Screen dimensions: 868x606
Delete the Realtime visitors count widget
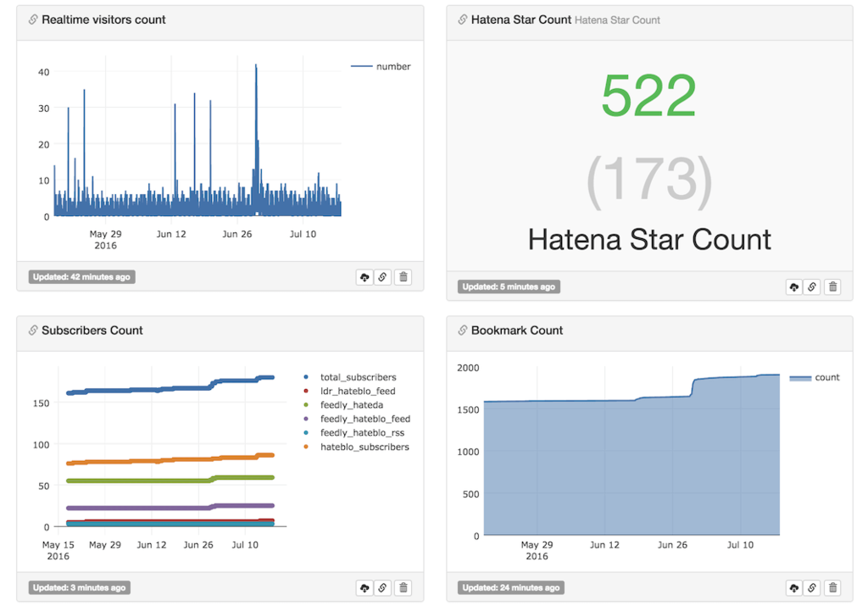pyautogui.click(x=403, y=277)
